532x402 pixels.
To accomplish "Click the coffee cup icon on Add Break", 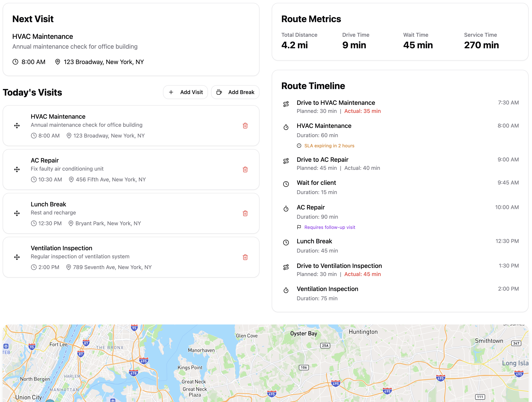I will (x=219, y=92).
